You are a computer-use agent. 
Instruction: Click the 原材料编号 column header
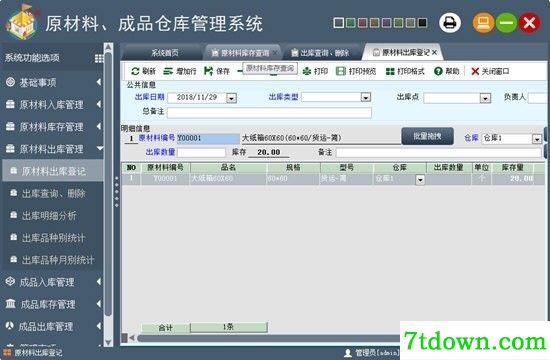point(165,168)
